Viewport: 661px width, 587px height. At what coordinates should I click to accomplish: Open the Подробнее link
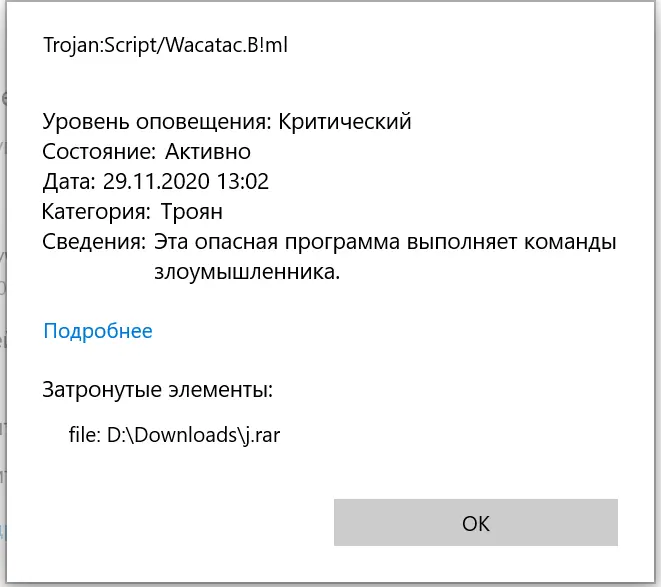coord(98,331)
